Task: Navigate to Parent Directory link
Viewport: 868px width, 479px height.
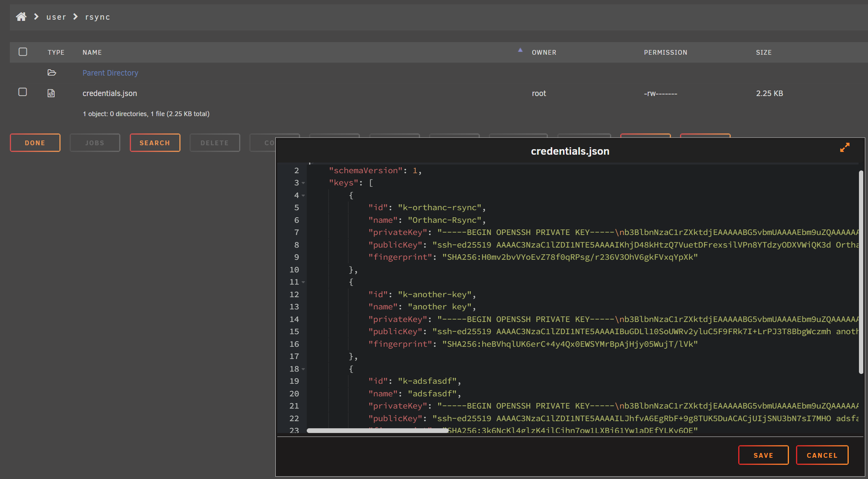Action: tap(111, 73)
